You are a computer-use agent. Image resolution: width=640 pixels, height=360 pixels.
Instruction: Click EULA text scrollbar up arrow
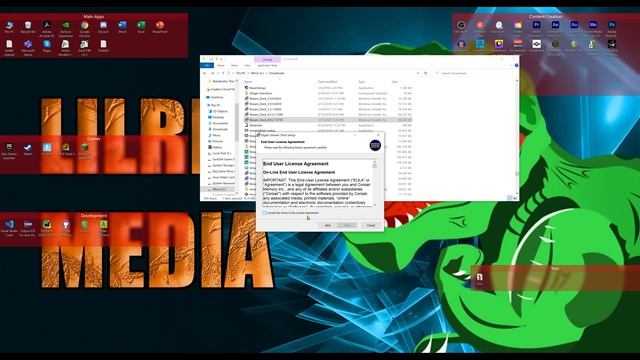[375, 161]
